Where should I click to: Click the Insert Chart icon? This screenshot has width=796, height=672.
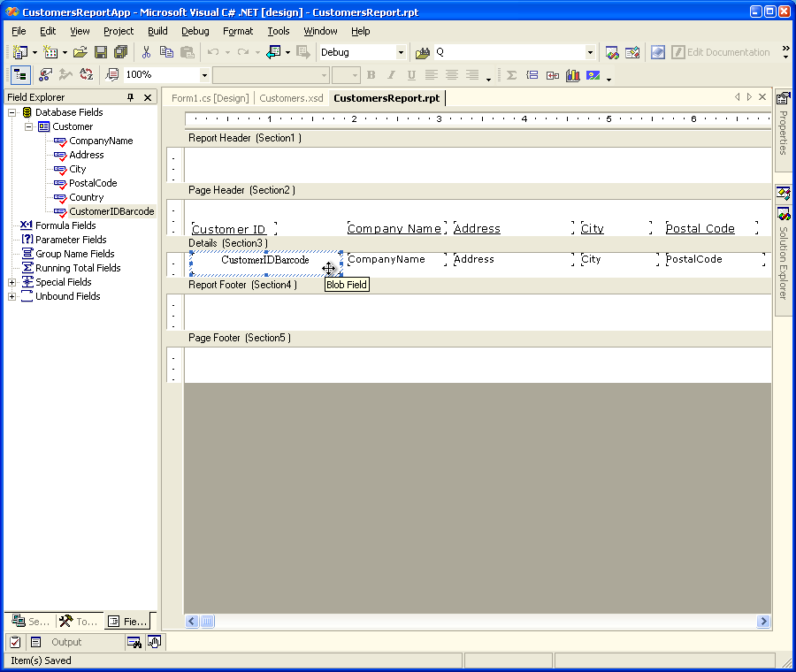pos(572,75)
